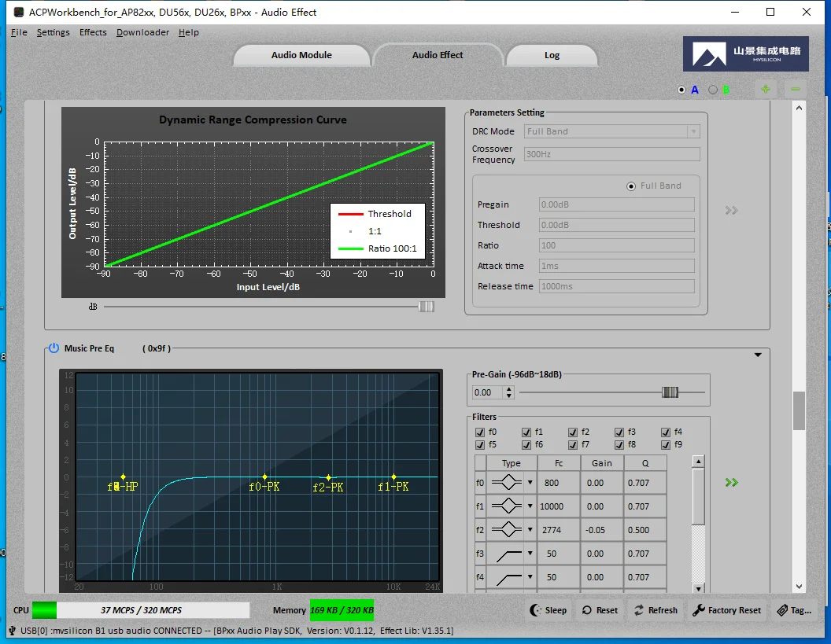Uncheck the f0 filter checkbox

(480, 432)
